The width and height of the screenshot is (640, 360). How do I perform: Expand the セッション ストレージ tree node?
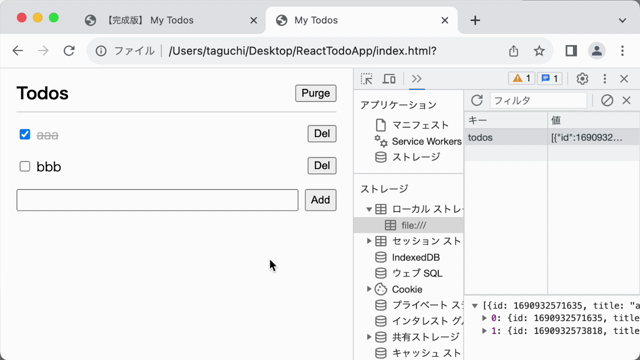pos(369,241)
